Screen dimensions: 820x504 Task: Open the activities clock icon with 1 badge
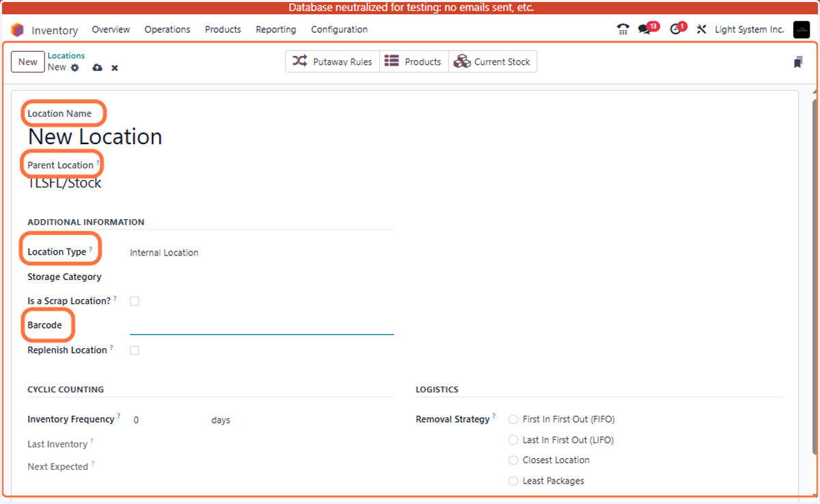(x=675, y=29)
